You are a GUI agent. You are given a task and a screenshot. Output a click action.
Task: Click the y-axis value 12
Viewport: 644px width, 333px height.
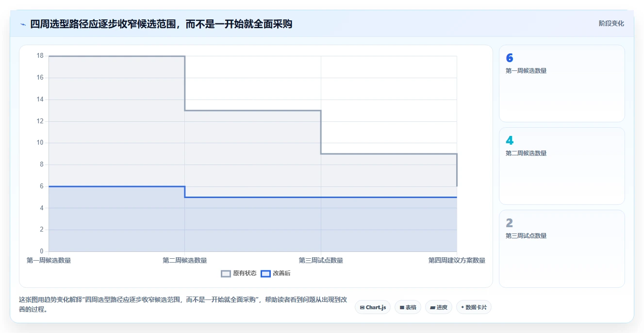point(40,121)
